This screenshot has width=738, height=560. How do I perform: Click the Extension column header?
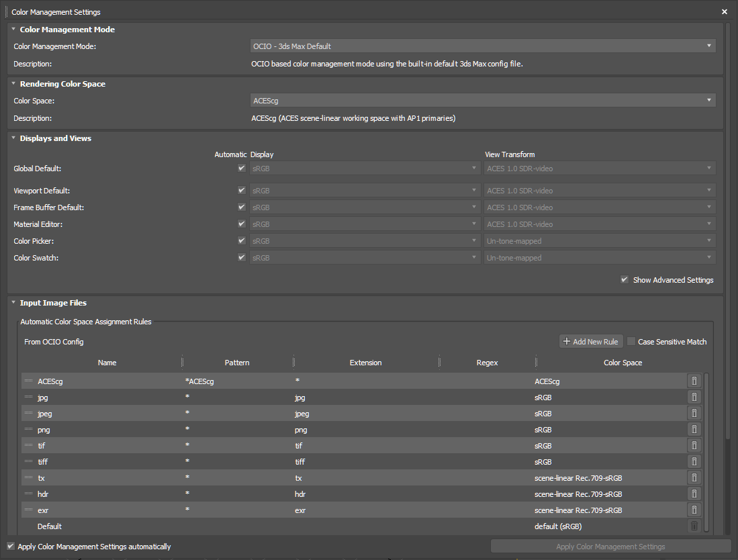point(366,363)
